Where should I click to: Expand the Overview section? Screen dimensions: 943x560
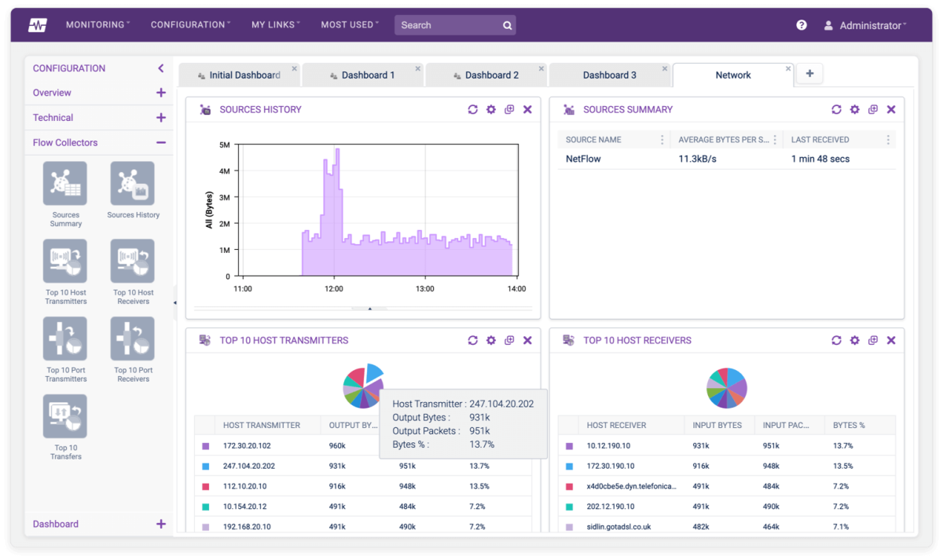click(x=161, y=93)
